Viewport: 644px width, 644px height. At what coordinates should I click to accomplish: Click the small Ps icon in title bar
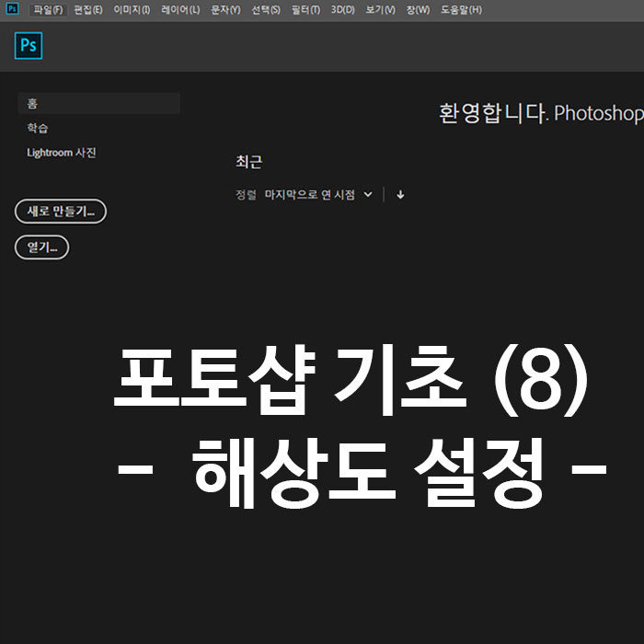pyautogui.click(x=12, y=8)
